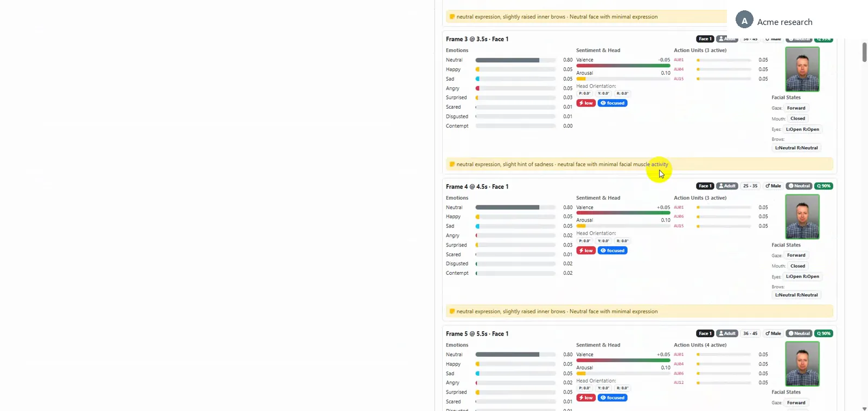Click the blue focused badge in Frame 4
This screenshot has width=868, height=411.
tap(612, 251)
